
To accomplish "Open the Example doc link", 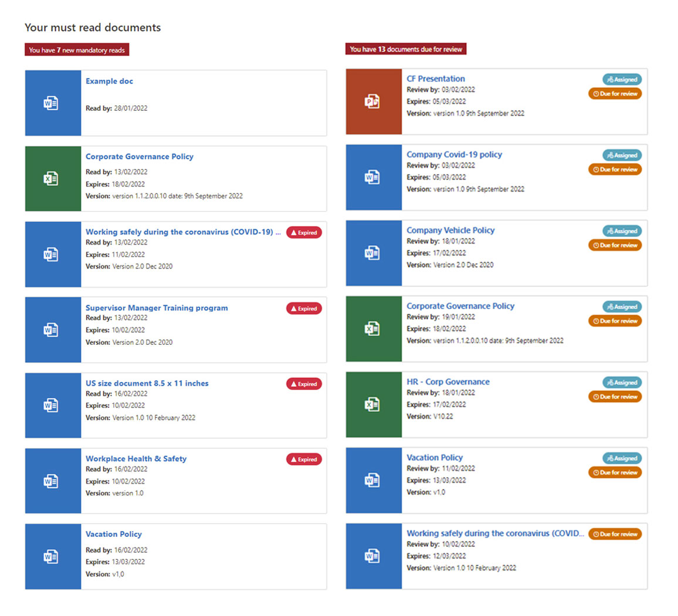I will click(x=109, y=81).
